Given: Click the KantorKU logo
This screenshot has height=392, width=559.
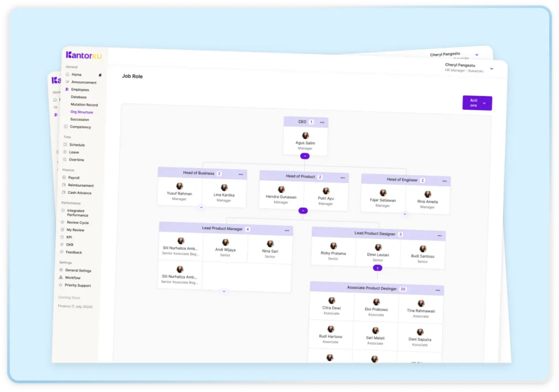Looking at the screenshot, I should click(x=84, y=55).
